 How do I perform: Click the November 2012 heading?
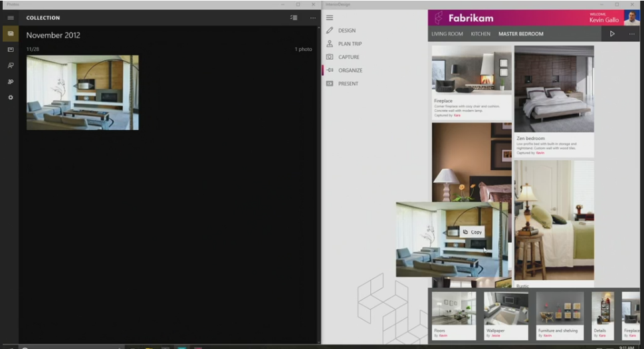(x=53, y=35)
